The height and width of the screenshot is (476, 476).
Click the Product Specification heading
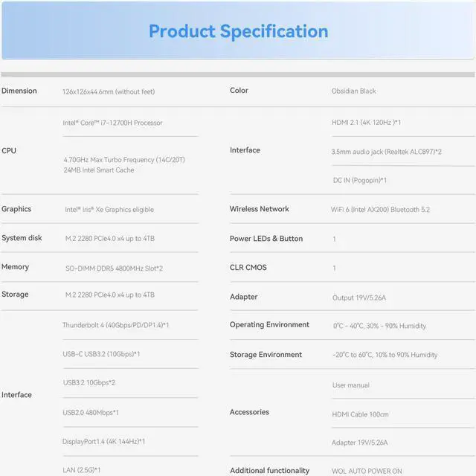click(238, 31)
